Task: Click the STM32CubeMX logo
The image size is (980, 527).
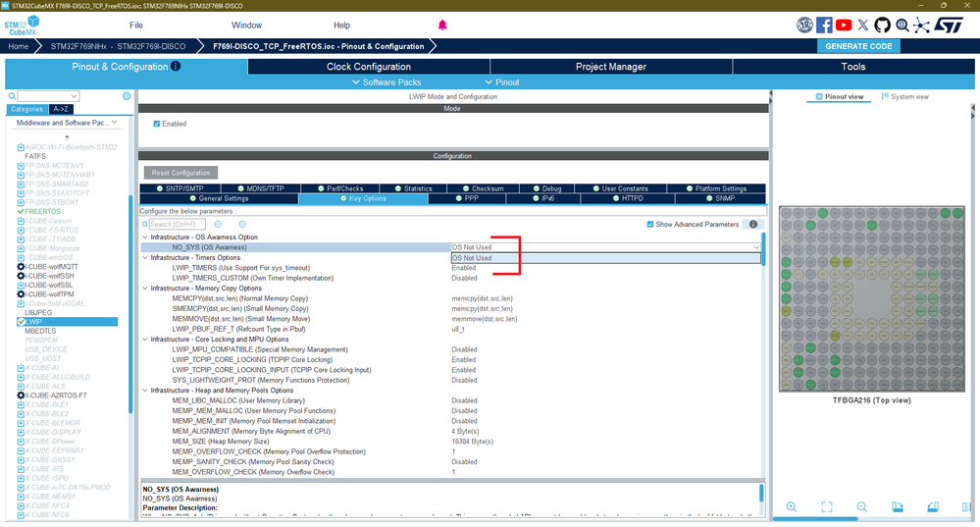Action: click(22, 26)
